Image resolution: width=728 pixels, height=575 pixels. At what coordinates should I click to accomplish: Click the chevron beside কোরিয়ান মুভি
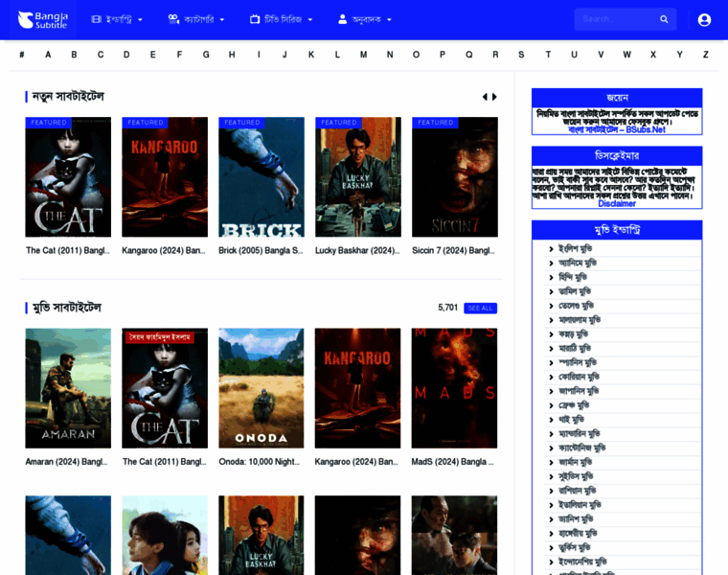tap(551, 378)
